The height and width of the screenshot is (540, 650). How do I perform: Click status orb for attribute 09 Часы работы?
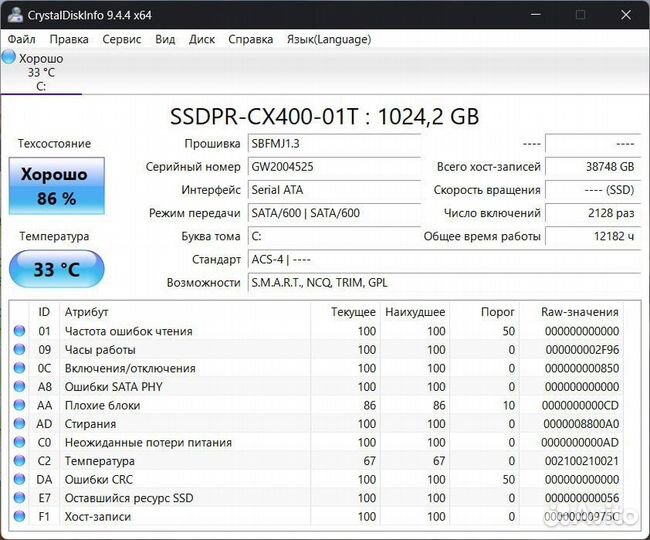19,349
